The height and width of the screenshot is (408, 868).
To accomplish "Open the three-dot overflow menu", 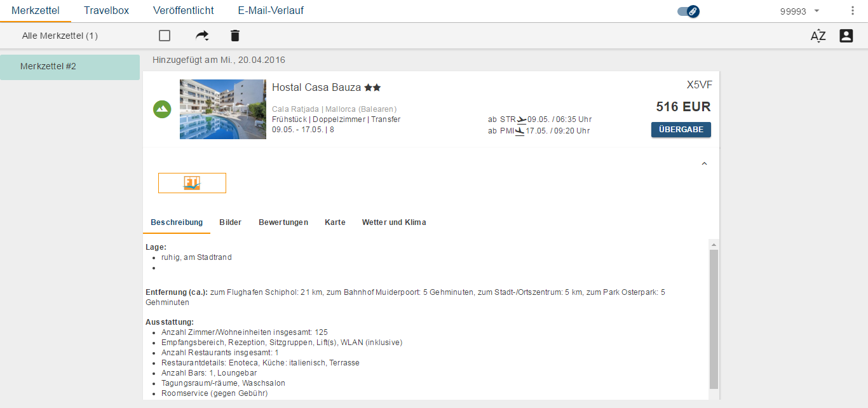I will [852, 11].
